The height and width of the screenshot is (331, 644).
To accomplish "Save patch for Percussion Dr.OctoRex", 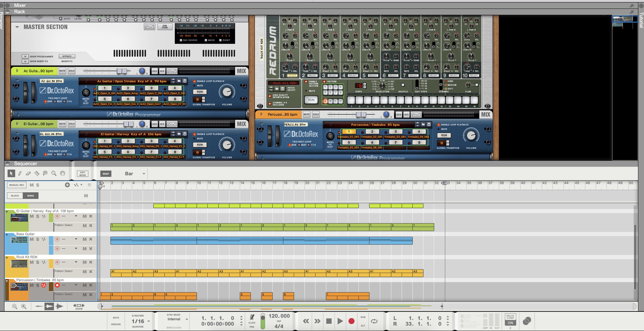I will [x=429, y=124].
